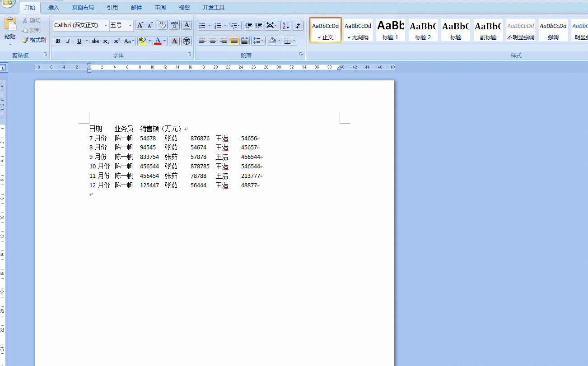This screenshot has height=366, width=588.
Task: Click the Character Shading icon
Action: pos(175,41)
